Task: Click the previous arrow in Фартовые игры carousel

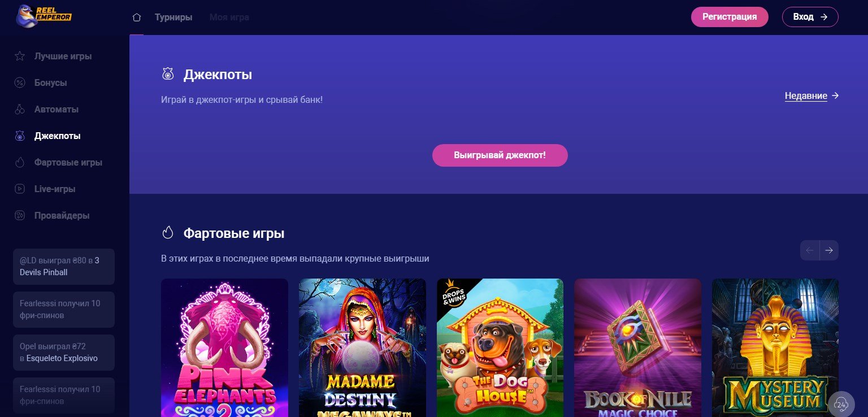Action: coord(810,250)
